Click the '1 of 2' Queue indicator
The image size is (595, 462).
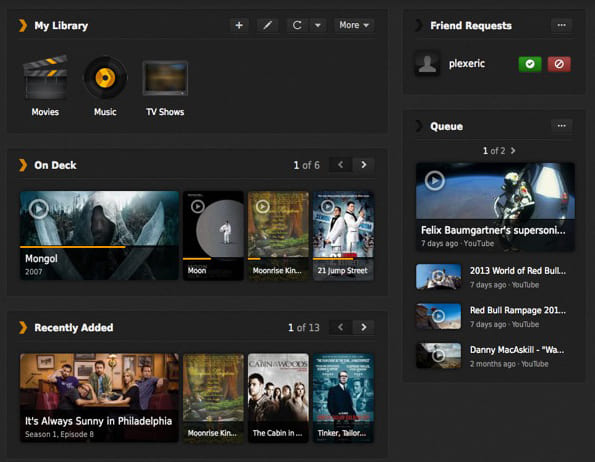pos(494,151)
